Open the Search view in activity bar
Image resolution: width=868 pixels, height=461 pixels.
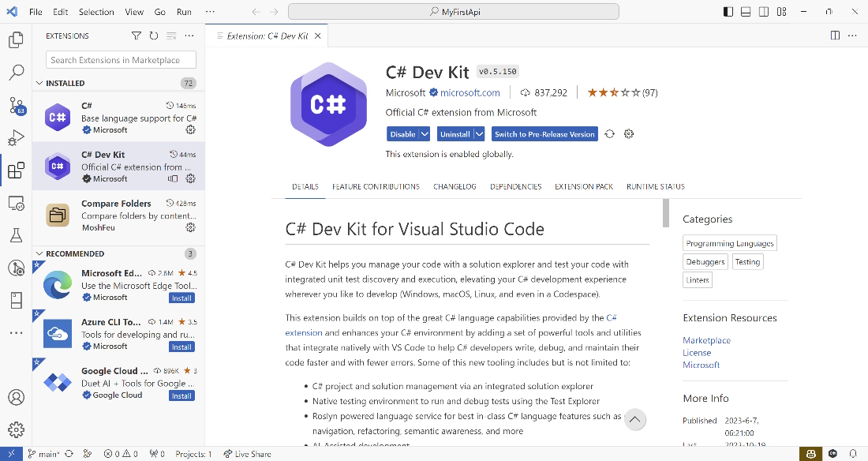pyautogui.click(x=16, y=72)
